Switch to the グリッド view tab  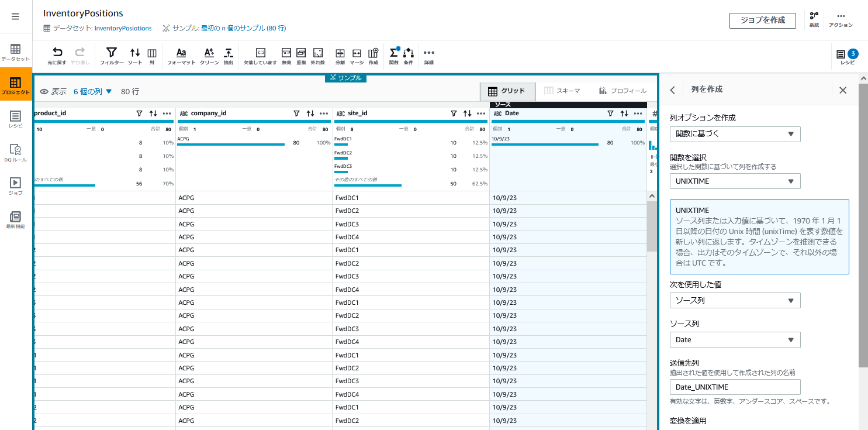pyautogui.click(x=506, y=91)
